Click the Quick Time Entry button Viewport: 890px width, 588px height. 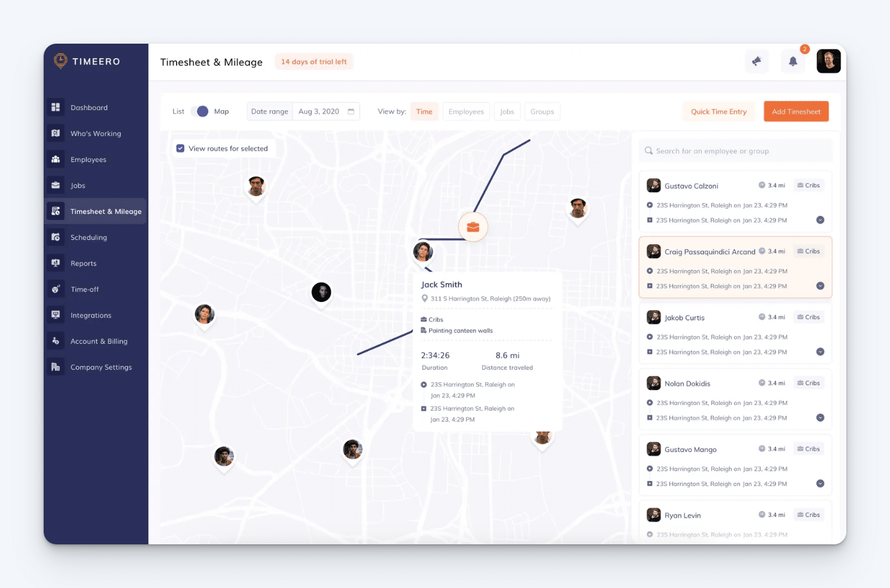click(x=718, y=111)
